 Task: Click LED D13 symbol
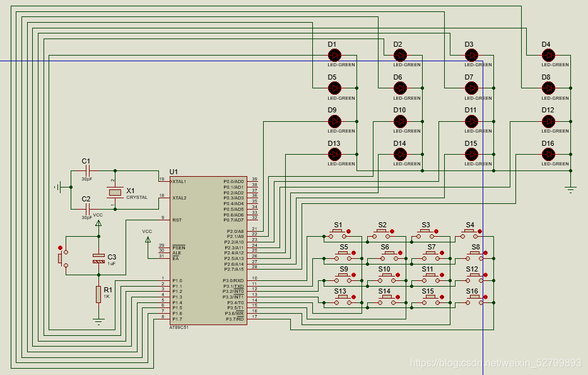pos(334,154)
